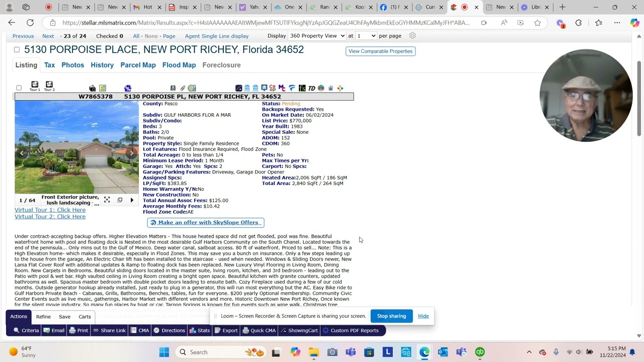Screen dimensions: 644x362
Task: Open Virtual Tour 2 link
Action: 50,217
